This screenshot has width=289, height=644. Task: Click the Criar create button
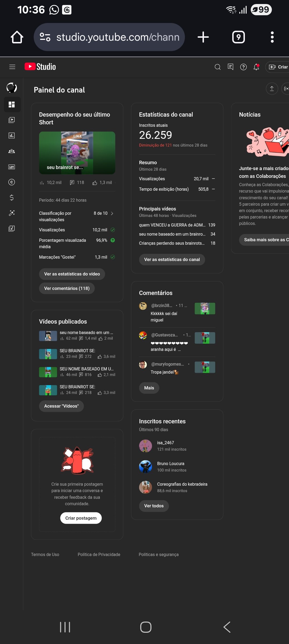coord(277,67)
